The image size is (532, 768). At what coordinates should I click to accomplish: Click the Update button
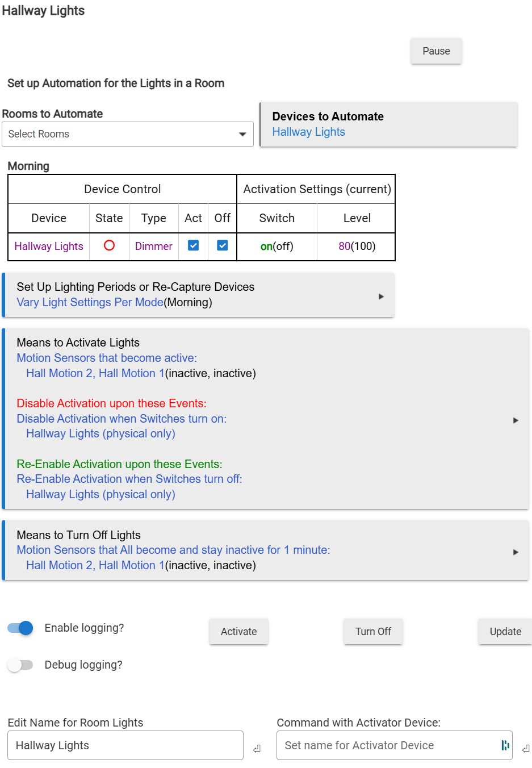pos(505,632)
